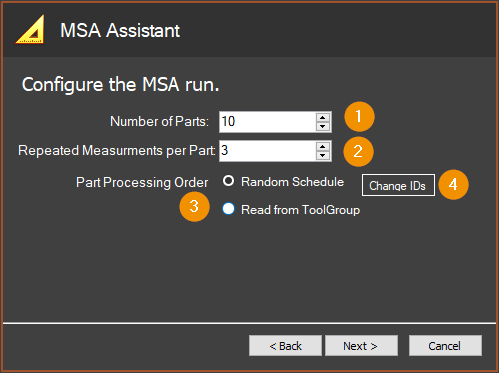This screenshot has height=373, width=499.
Task: Click the 'Number of Parts:' label
Action: tap(159, 121)
